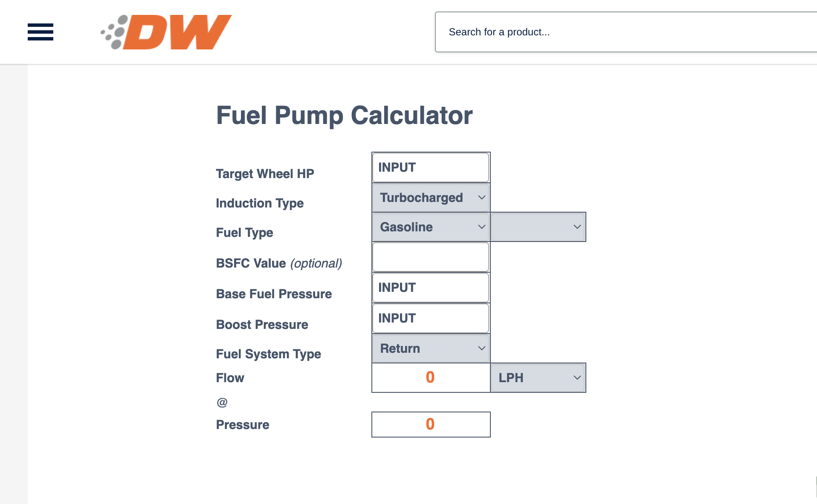This screenshot has width=817, height=504.
Task: Click the Target Wheel HP input box
Action: 431,167
